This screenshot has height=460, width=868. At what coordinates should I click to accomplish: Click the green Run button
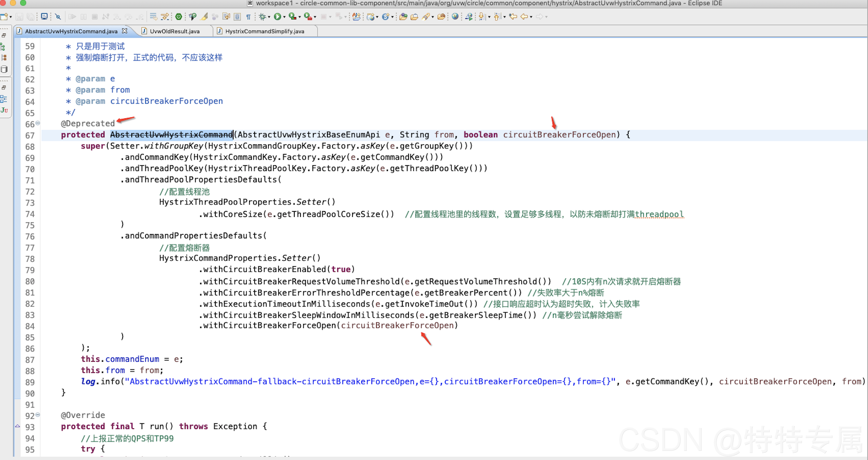(x=278, y=16)
